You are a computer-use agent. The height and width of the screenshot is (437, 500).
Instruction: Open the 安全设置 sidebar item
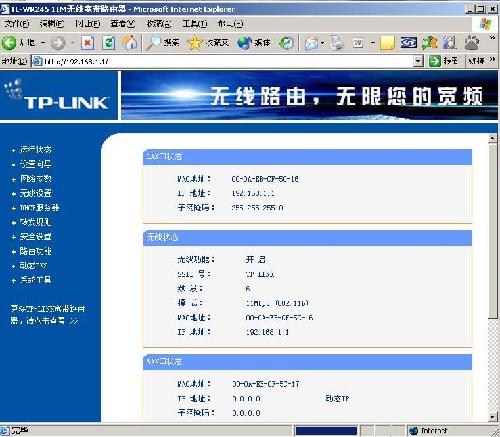tap(35, 237)
